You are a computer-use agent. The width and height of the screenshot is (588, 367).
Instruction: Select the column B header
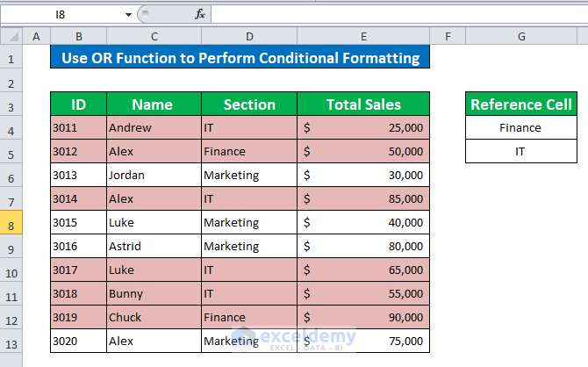coord(78,36)
